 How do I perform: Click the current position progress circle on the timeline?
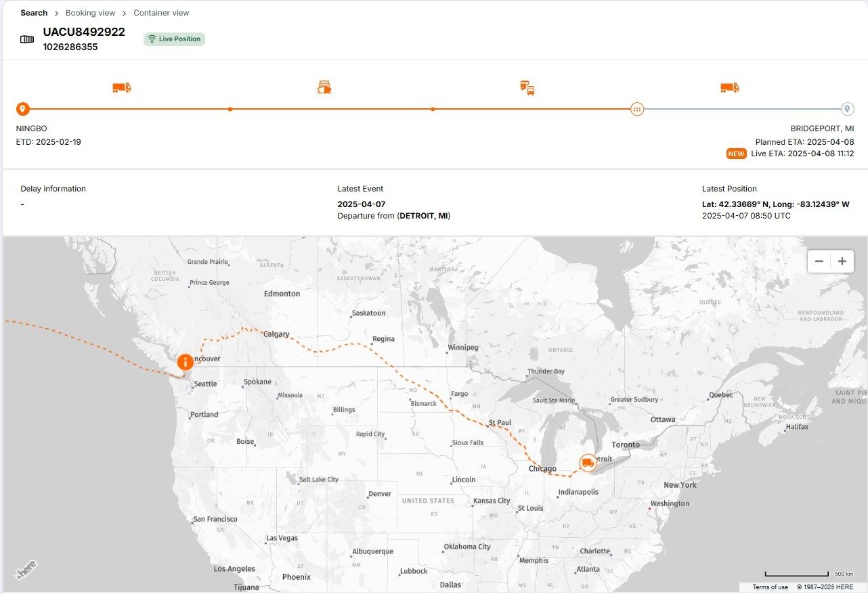click(x=636, y=108)
